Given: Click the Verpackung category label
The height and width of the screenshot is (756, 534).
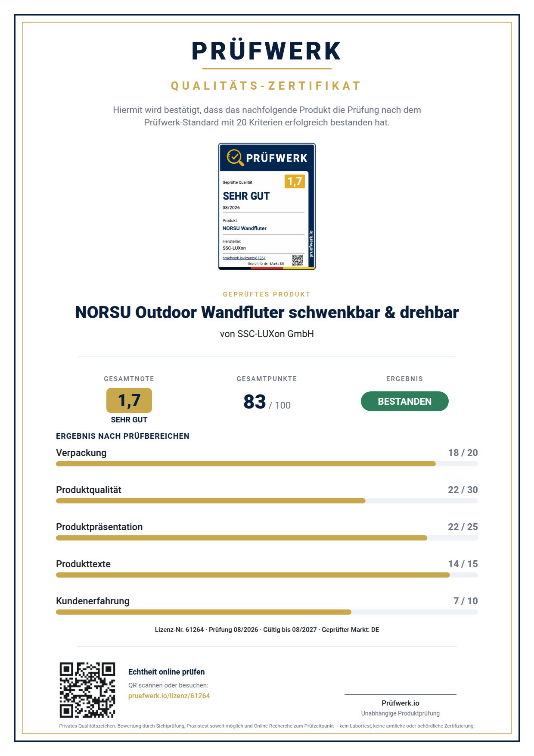Looking at the screenshot, I should click(81, 453).
